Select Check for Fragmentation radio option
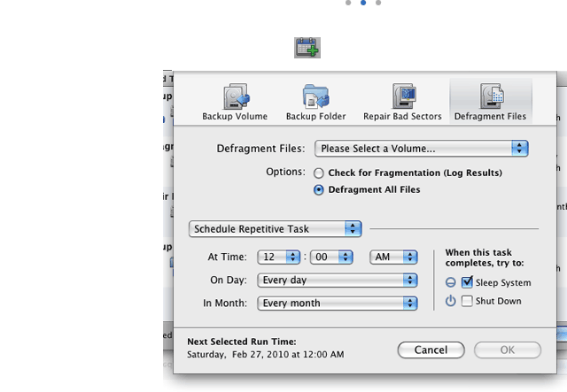The height and width of the screenshot is (392, 567). 319,173
